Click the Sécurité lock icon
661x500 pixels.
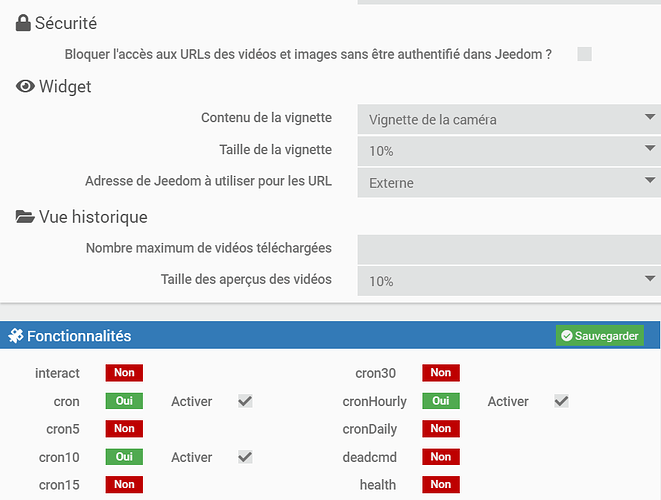tap(24, 23)
